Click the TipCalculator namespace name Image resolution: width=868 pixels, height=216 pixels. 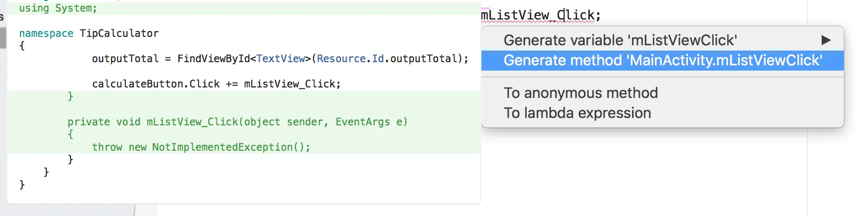119,33
